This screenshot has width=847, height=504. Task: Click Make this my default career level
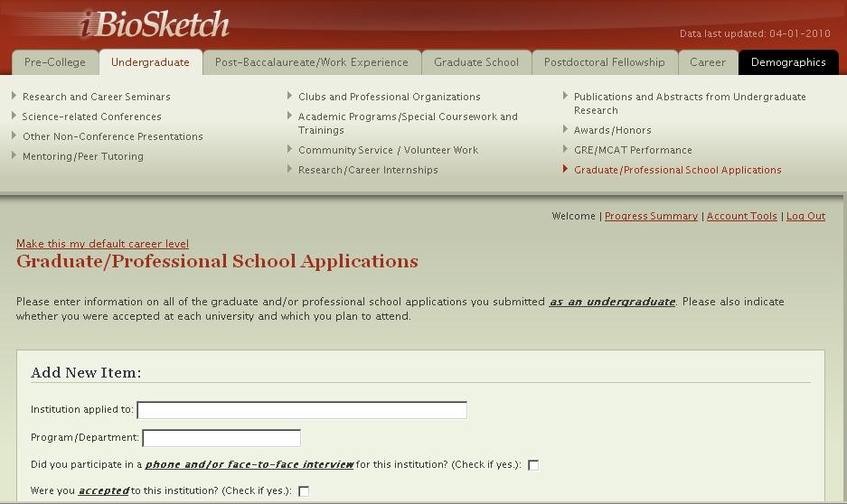tap(103, 244)
